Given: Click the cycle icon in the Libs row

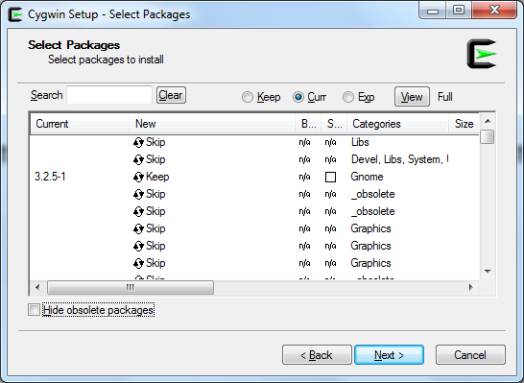Looking at the screenshot, I should [x=138, y=143].
